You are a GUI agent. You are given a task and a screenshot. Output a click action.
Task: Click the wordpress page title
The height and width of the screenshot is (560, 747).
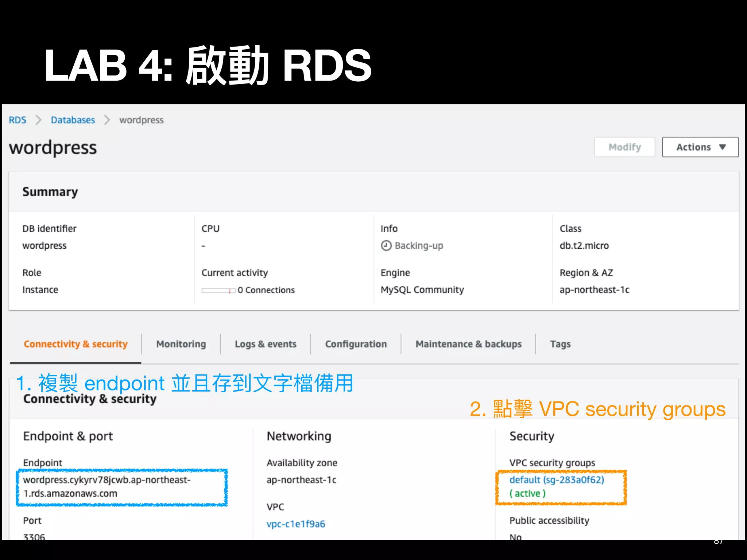tap(53, 148)
